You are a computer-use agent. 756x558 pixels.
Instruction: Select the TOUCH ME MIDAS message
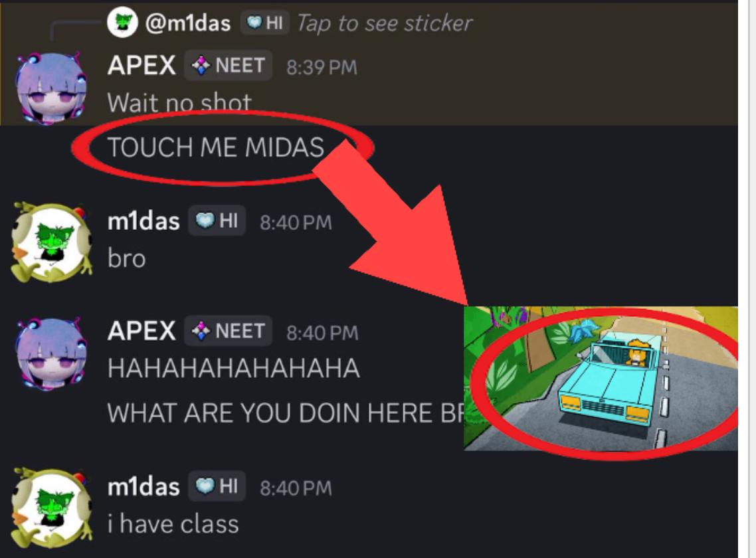215,147
